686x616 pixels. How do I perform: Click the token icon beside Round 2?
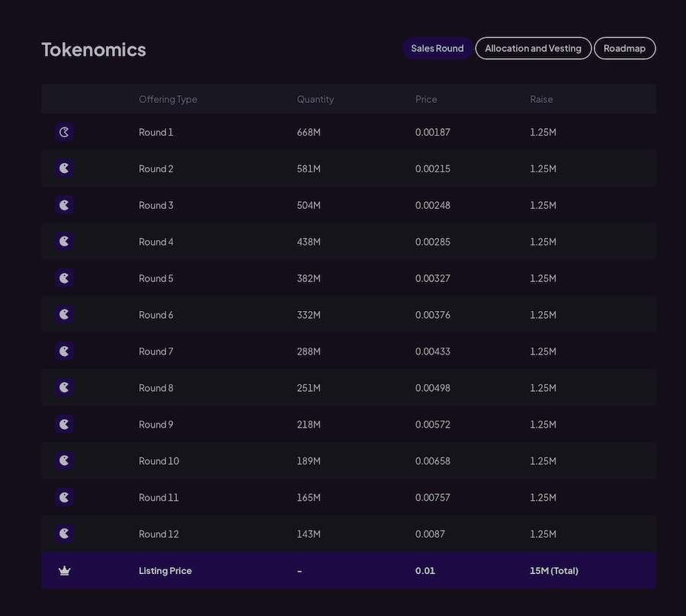64,168
